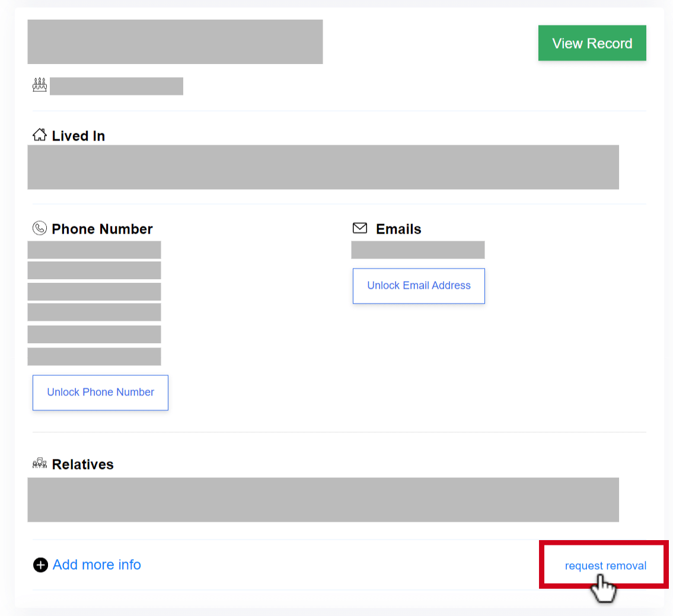673x616 pixels.
Task: Unlock the phone number
Action: click(x=100, y=392)
